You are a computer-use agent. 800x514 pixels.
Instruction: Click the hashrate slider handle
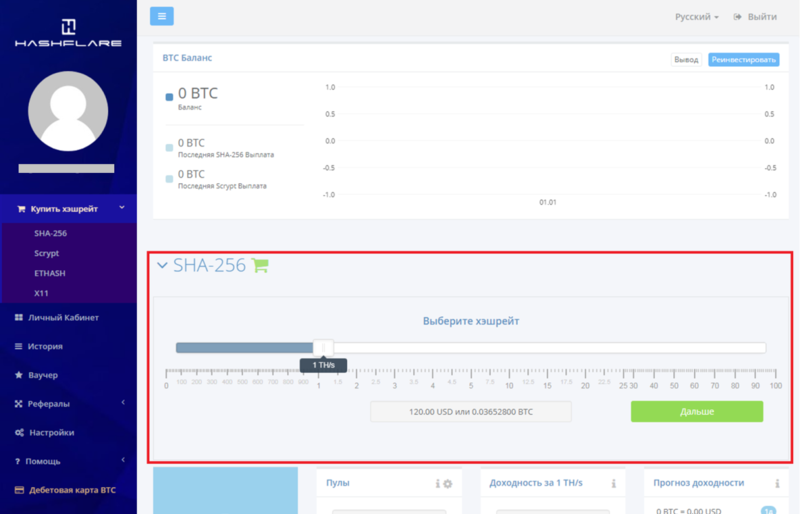click(323, 347)
